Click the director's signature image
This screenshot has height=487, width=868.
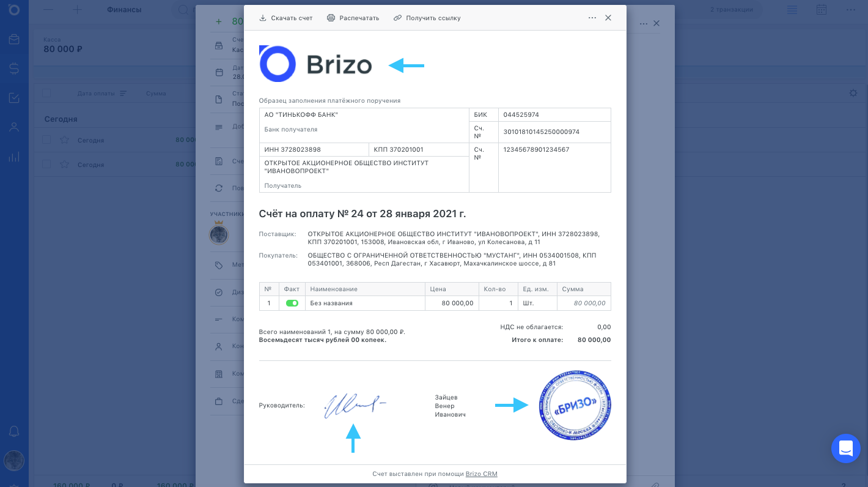(355, 406)
